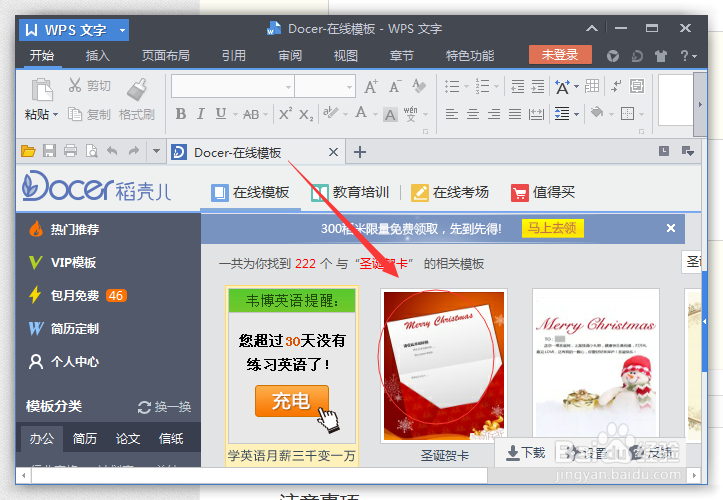Dismiss the 300稻米 promotion banner
This screenshot has width=723, height=500.
tap(671, 228)
